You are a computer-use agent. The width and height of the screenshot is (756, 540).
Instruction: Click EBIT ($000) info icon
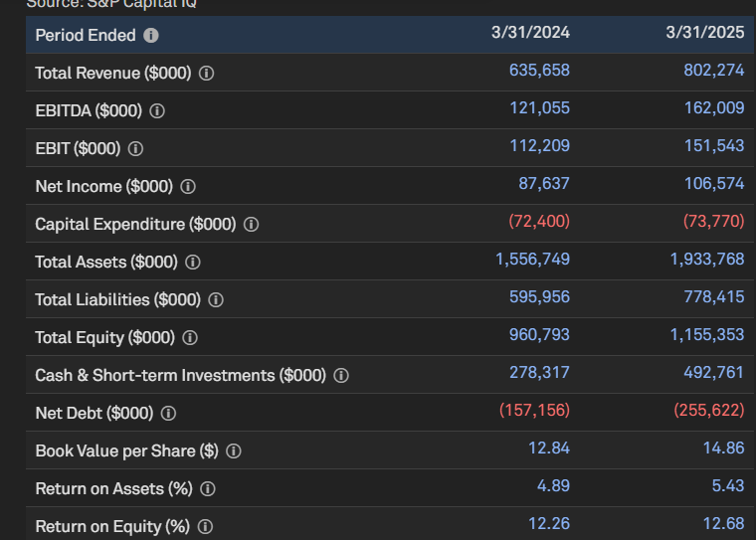(135, 148)
